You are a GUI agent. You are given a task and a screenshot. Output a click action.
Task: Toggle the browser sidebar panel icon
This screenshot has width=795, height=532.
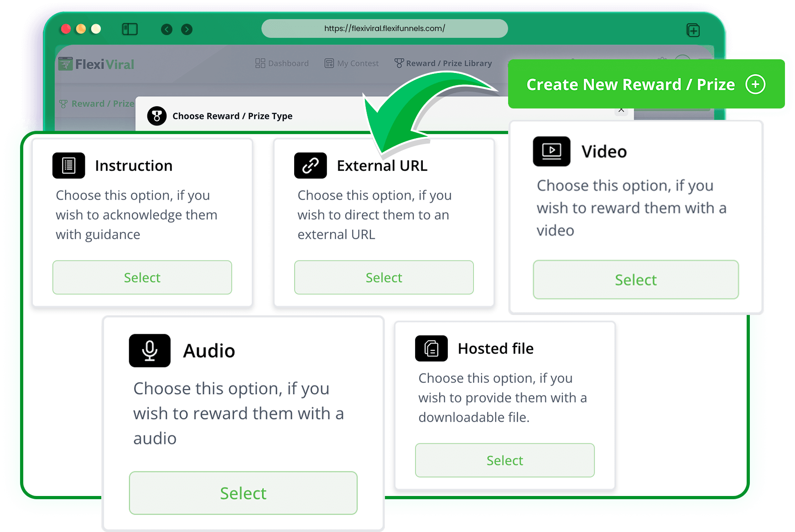[130, 30]
